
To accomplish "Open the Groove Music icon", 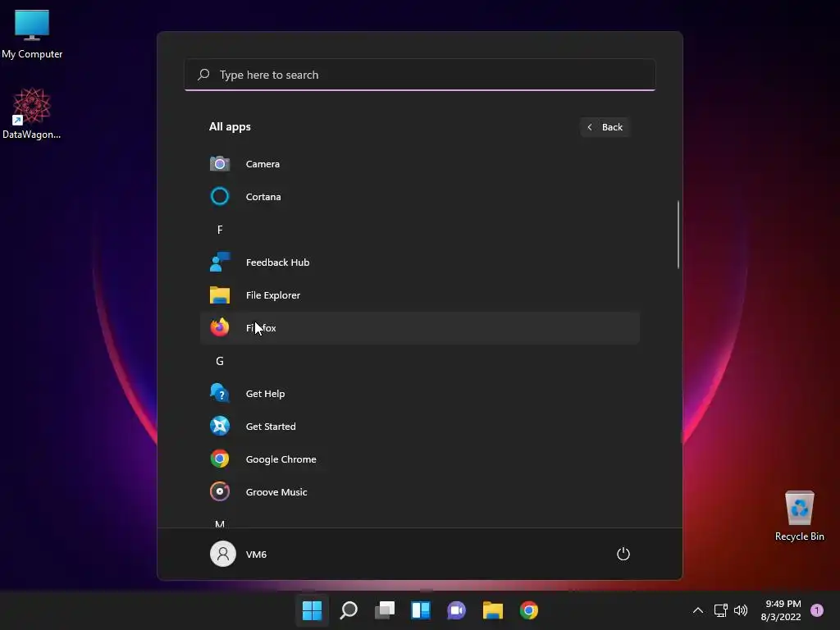I will click(x=220, y=491).
